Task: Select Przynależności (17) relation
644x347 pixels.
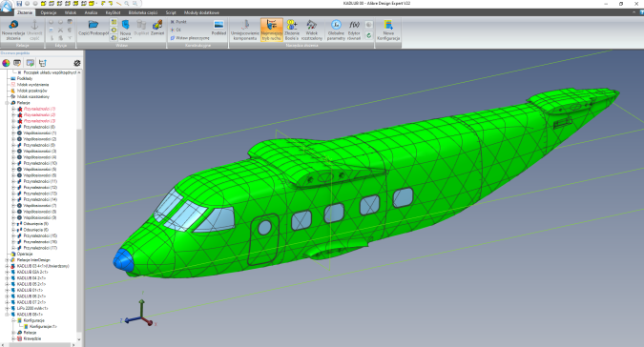Action: coord(40,248)
